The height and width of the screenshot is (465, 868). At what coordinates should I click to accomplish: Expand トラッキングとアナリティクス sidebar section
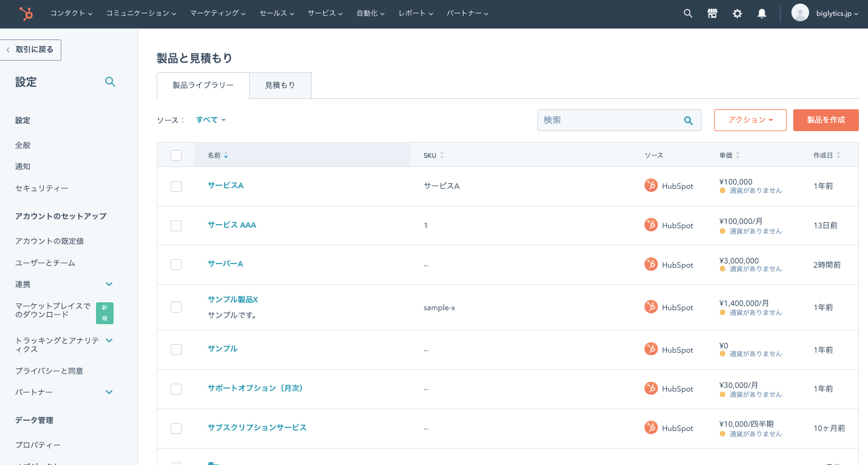(109, 341)
